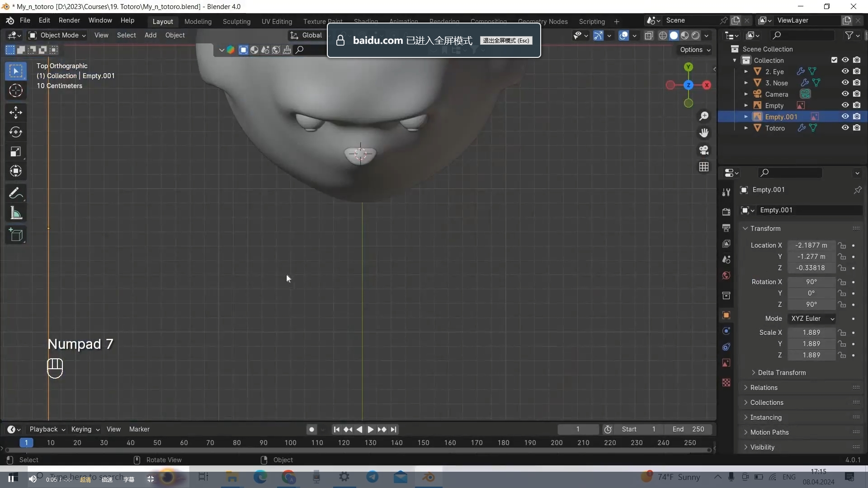This screenshot has width=868, height=488.
Task: Toggle X-ray display mode
Action: [649, 35]
